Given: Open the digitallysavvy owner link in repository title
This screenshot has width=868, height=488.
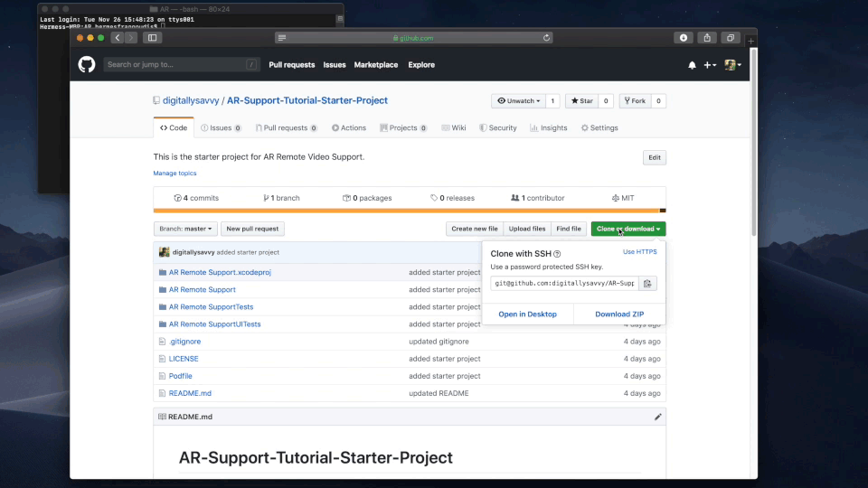Looking at the screenshot, I should [x=191, y=100].
